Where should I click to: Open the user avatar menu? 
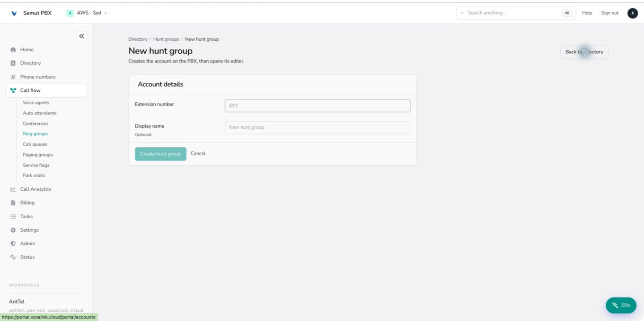(x=633, y=13)
